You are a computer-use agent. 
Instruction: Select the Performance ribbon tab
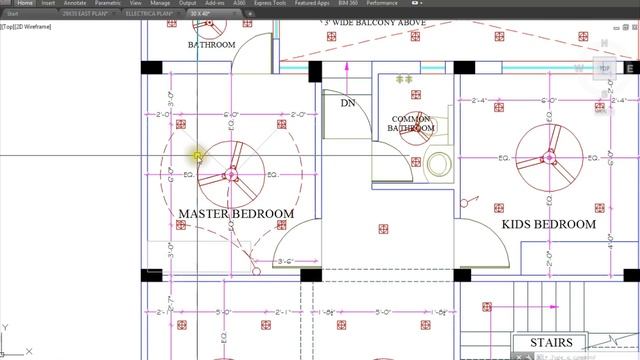click(x=382, y=3)
